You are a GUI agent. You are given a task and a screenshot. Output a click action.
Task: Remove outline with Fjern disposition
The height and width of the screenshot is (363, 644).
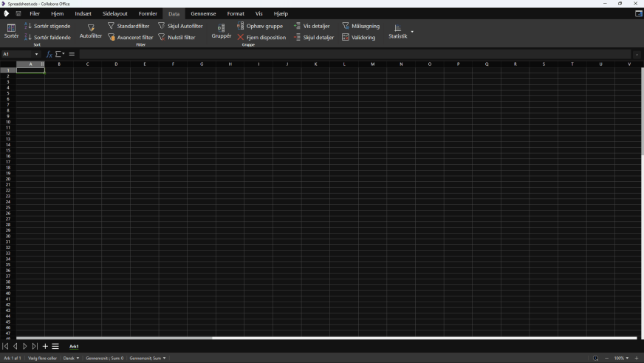tap(261, 37)
